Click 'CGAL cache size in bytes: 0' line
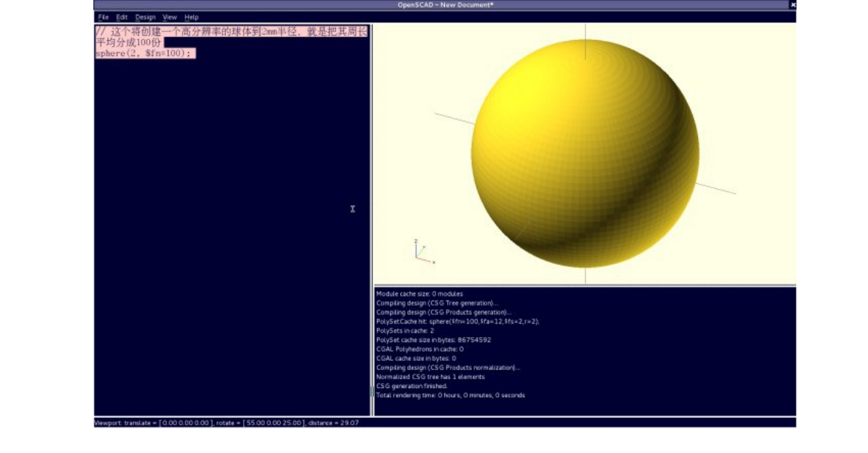 416,358
